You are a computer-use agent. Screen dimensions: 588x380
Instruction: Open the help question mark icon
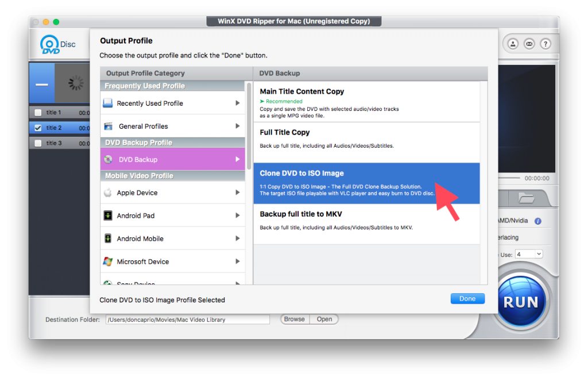point(546,44)
